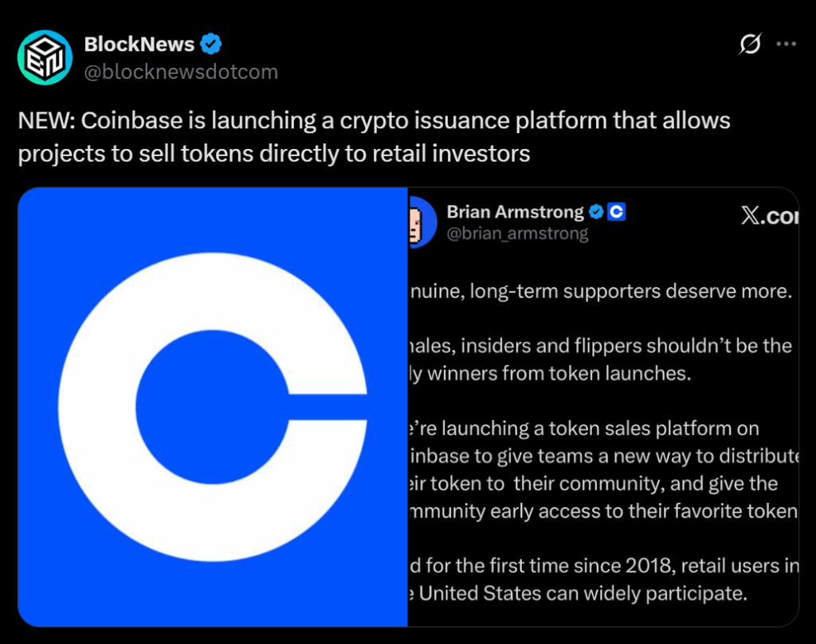Click Brian Armstrong's pixel-art avatar
Viewport: 816px width, 644px height.
(x=421, y=222)
